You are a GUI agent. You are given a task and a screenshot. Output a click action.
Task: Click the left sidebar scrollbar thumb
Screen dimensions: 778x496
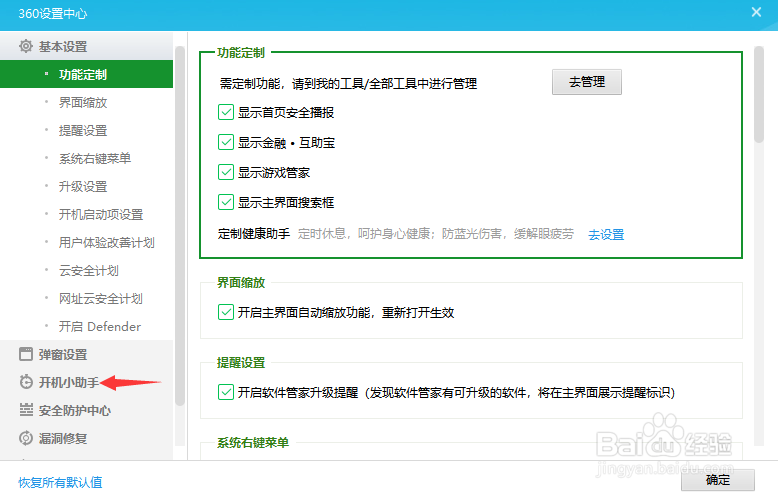[x=180, y=226]
